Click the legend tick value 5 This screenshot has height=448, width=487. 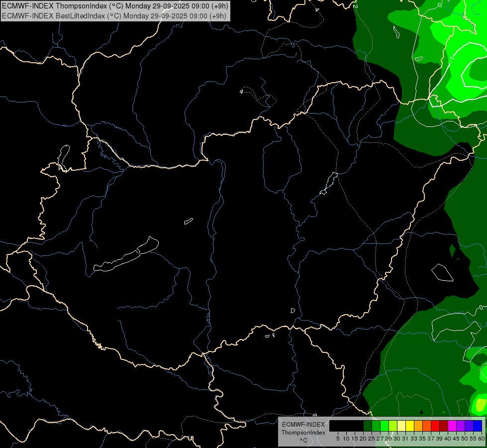338,439
